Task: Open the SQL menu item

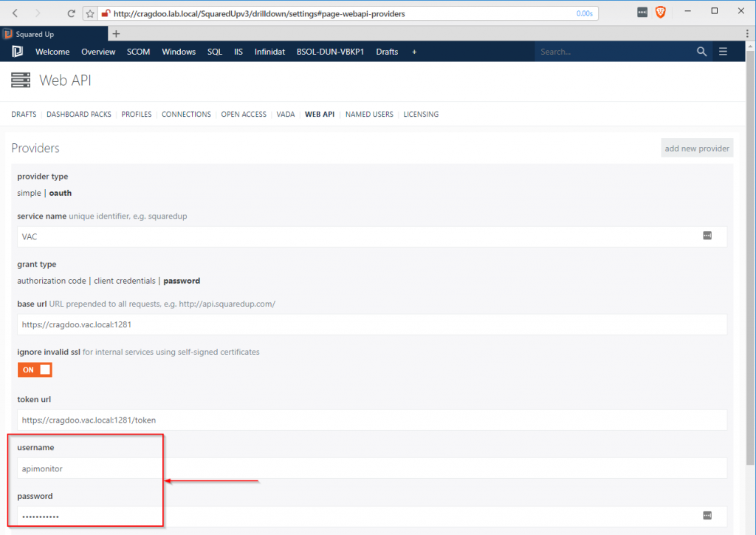Action: click(215, 52)
